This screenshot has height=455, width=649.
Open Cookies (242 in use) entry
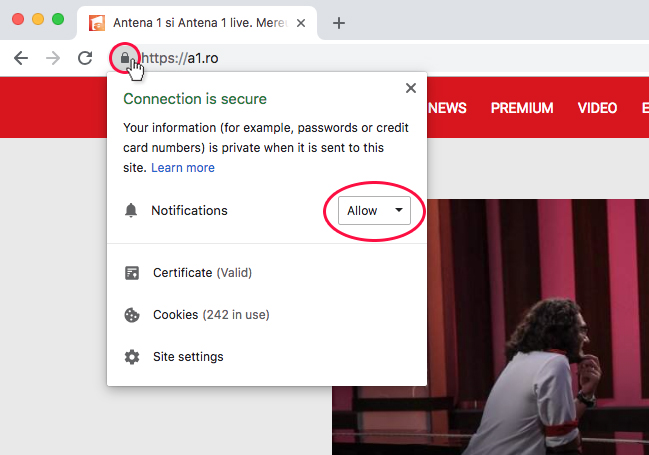pos(210,315)
